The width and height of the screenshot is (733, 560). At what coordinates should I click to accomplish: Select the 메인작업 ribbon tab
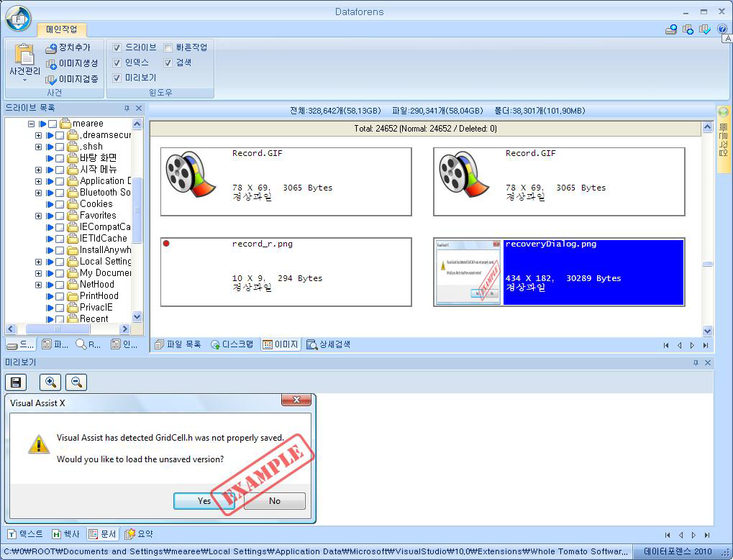point(62,29)
